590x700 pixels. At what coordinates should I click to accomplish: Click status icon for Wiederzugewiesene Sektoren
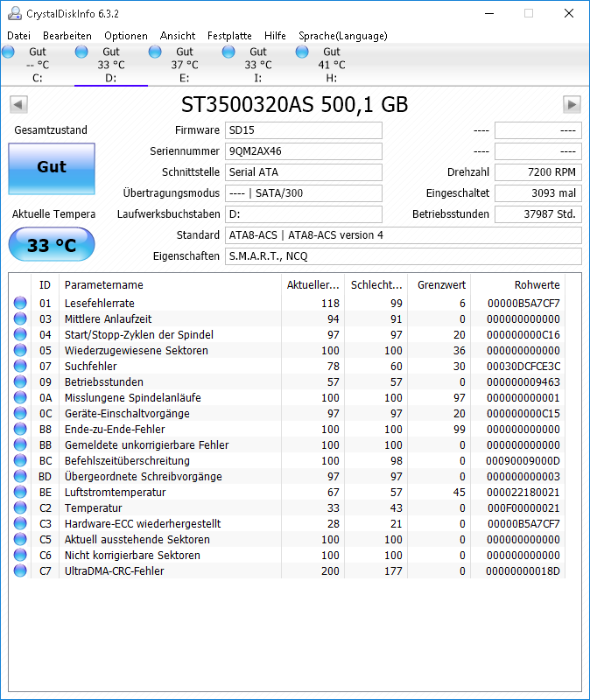point(20,351)
